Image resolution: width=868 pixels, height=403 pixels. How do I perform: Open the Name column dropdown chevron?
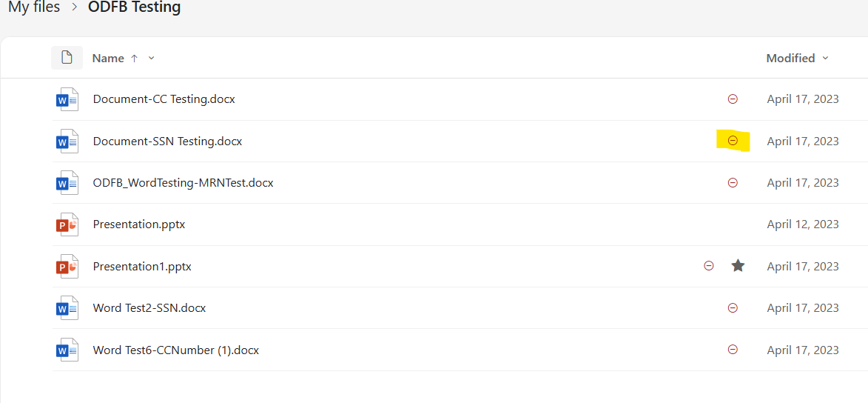coord(152,59)
